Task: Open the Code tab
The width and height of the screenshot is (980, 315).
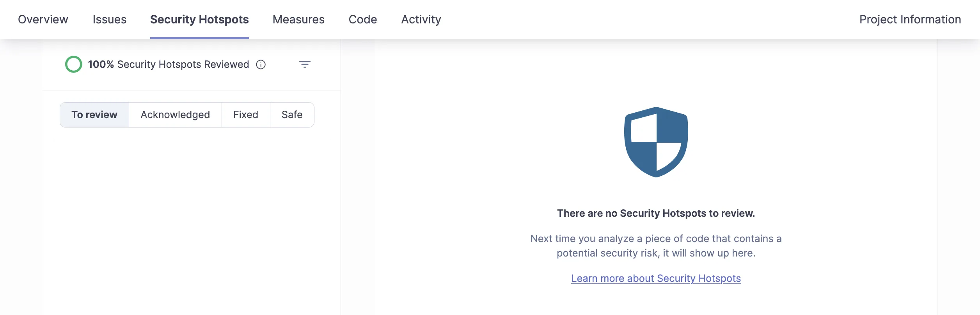Action: (362, 19)
